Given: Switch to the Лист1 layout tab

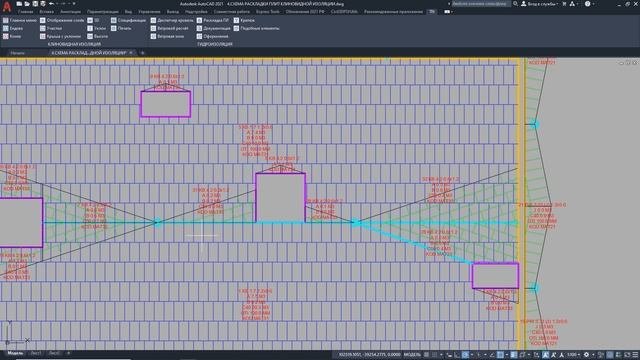Looking at the screenshot, I should click(36, 353).
